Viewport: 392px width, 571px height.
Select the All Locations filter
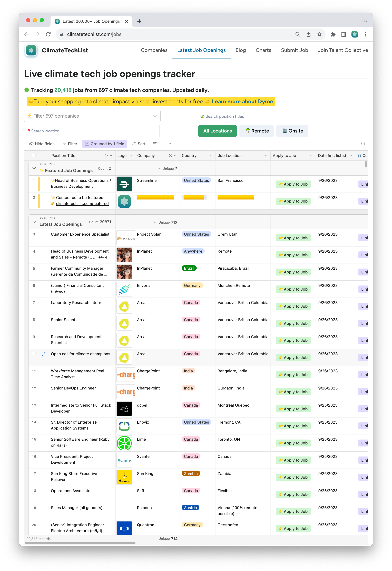tap(217, 131)
